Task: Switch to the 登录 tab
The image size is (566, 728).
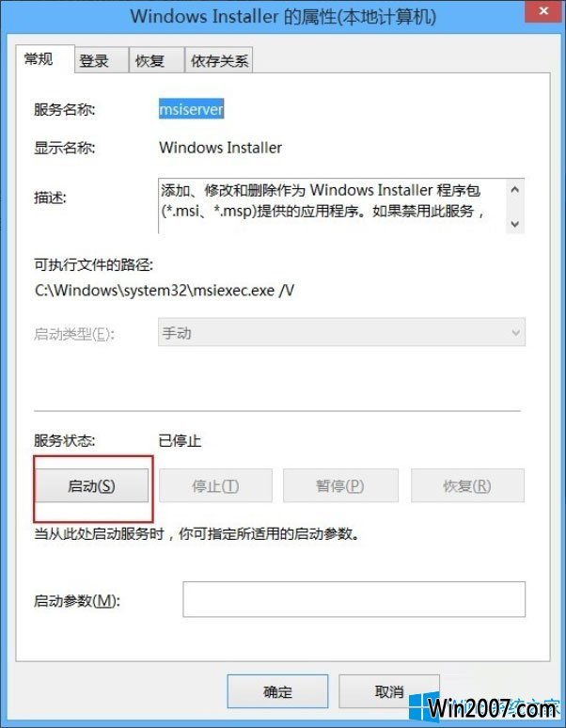Action: coord(102,60)
